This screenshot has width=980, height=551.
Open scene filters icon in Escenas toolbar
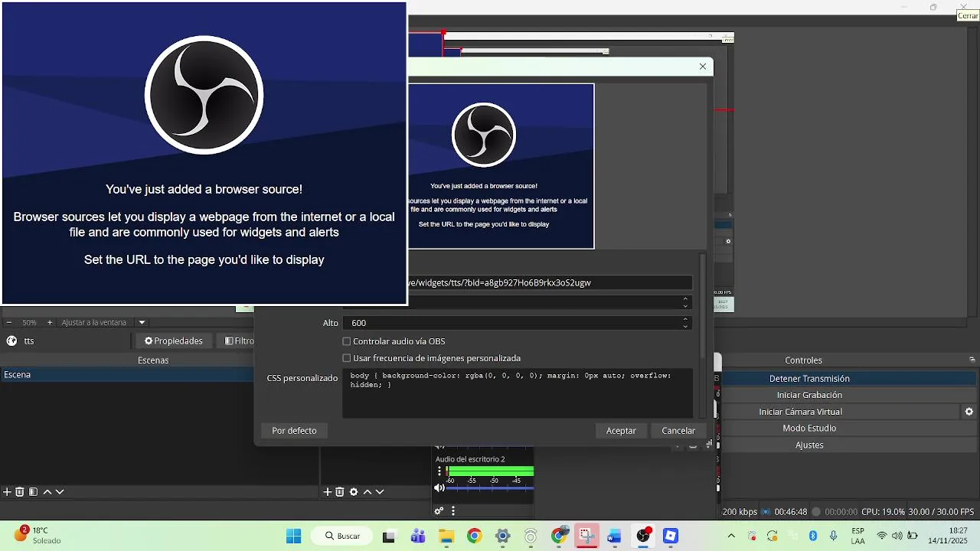(x=33, y=492)
